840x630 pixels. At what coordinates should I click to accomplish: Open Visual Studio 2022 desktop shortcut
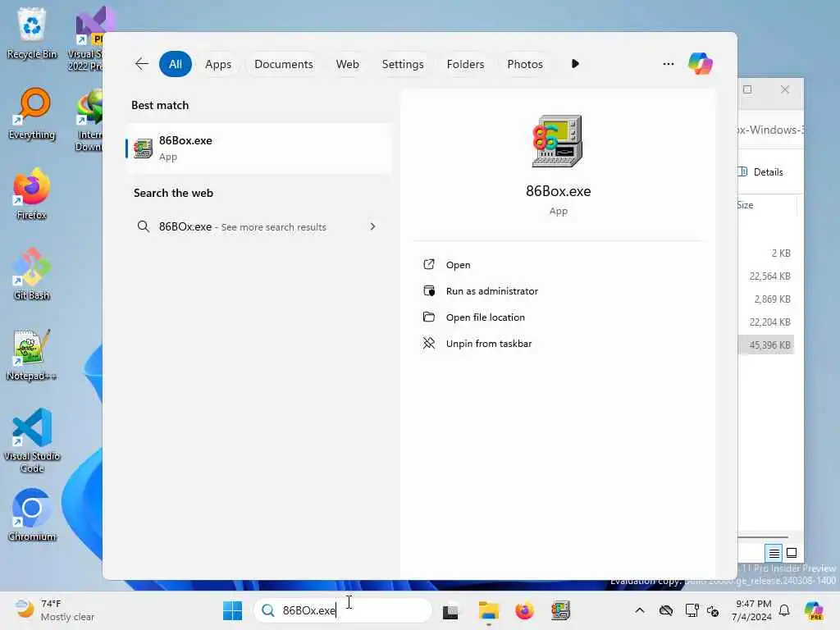(89, 39)
